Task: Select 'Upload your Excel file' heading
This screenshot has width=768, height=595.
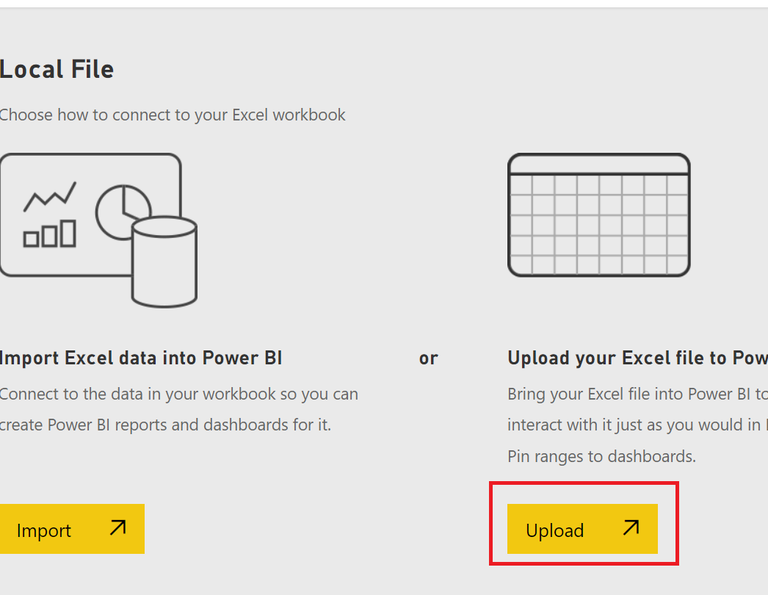Action: [x=636, y=358]
